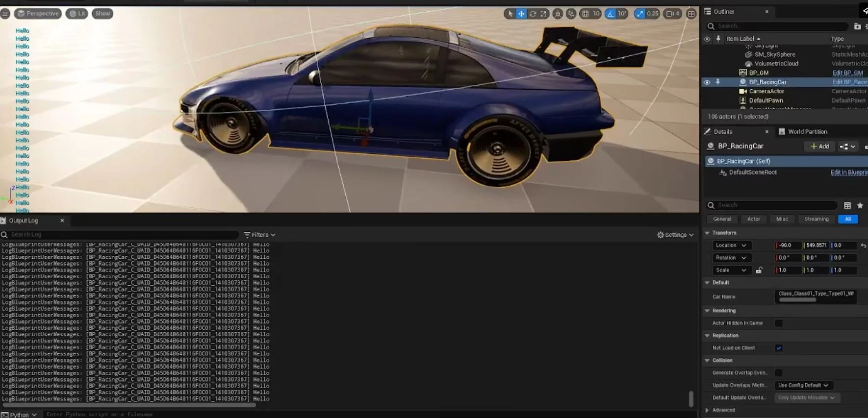Screen dimensions: 868x418
Task: Switch to the Details tab
Action: pos(722,132)
